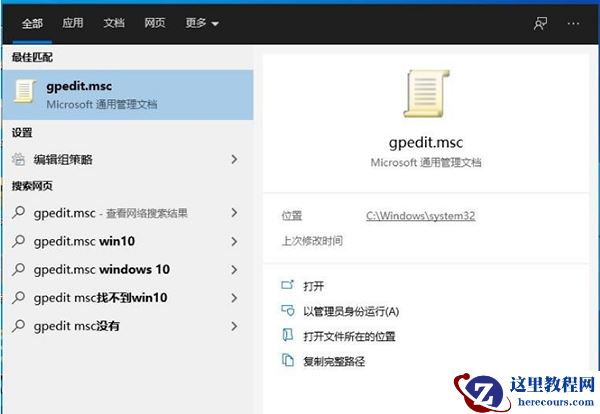The height and width of the screenshot is (414, 600).
Task: Expand arrow for gpedit.msc 查看网络搜索结果
Action: pos(234,213)
